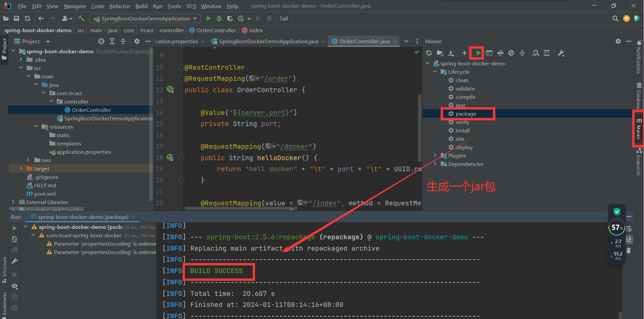Toggle Offline Mode in Maven toolbar

coord(500,53)
